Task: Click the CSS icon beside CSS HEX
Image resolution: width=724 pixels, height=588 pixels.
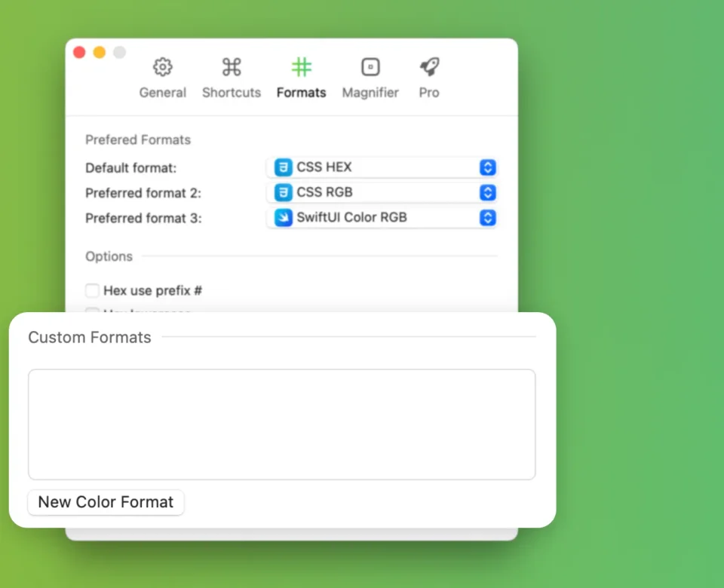Action: pos(283,167)
